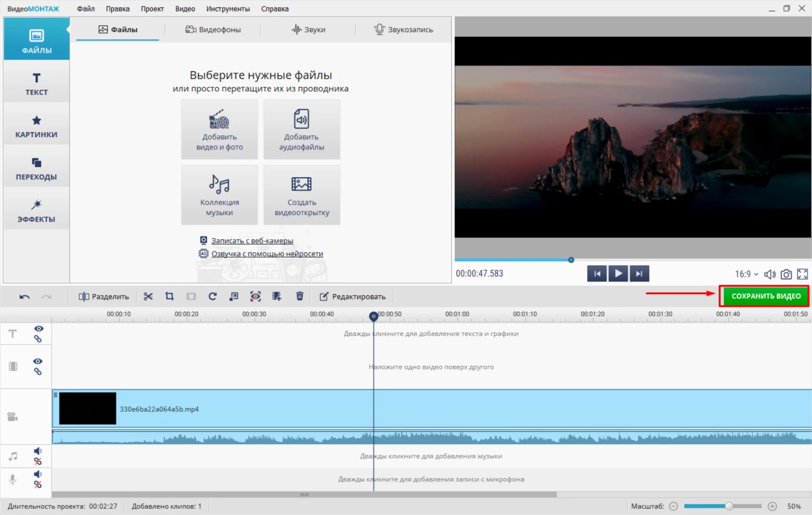Click the picture-in-picture overlay icon
Viewport: 812px width, 515px height.
[234, 296]
